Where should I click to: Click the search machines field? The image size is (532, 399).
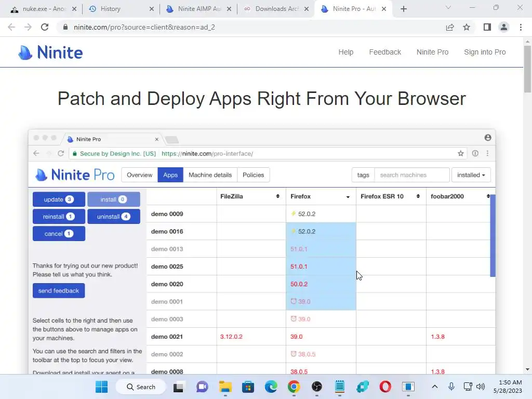412,175
